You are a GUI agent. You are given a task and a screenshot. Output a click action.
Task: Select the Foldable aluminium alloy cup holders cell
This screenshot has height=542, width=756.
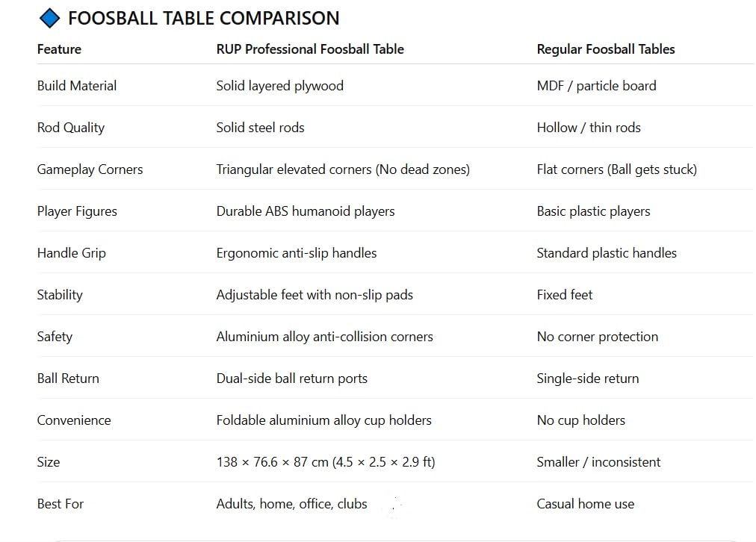tap(323, 420)
